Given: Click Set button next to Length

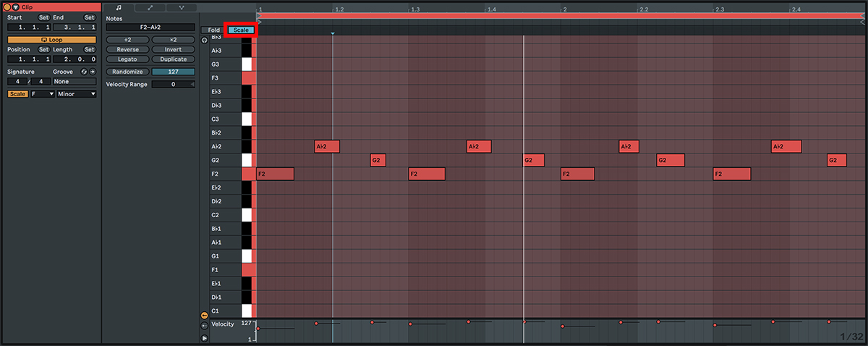Looking at the screenshot, I should point(90,49).
